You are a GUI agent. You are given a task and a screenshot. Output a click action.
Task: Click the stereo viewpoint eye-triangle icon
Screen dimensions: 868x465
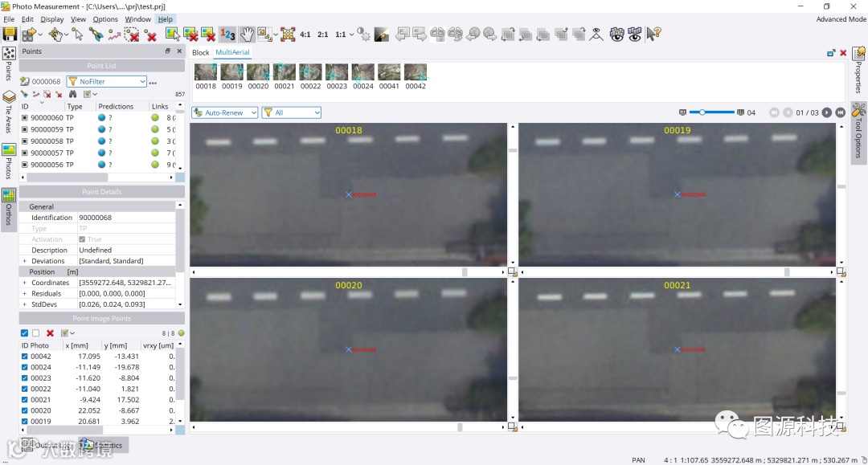coord(596,35)
